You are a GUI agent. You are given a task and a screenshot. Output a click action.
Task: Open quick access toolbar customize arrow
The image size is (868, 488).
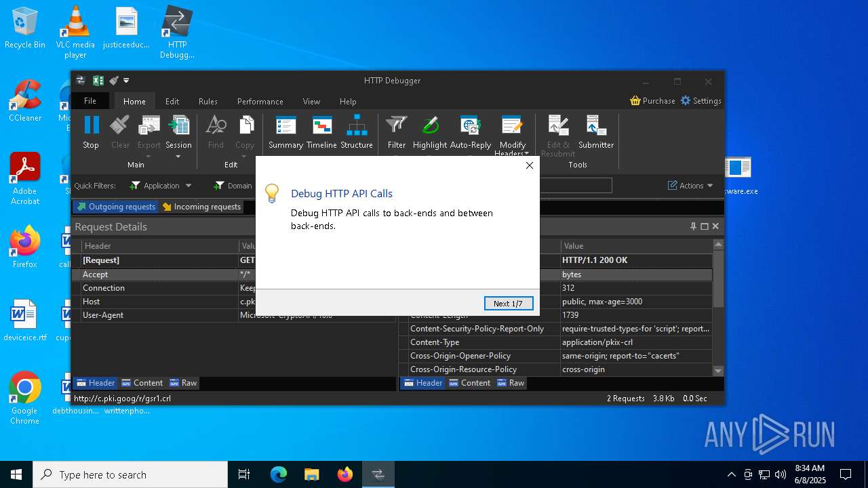pyautogui.click(x=126, y=81)
